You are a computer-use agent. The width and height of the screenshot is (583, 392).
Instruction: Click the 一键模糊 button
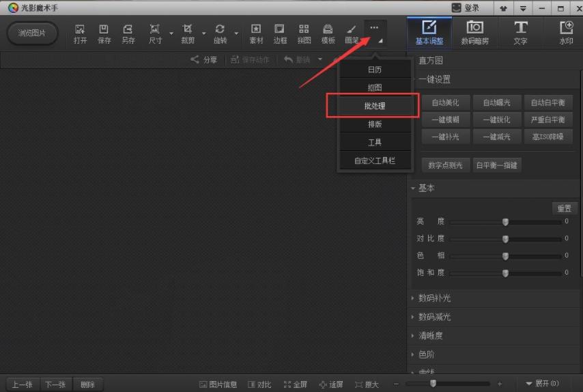tap(445, 120)
